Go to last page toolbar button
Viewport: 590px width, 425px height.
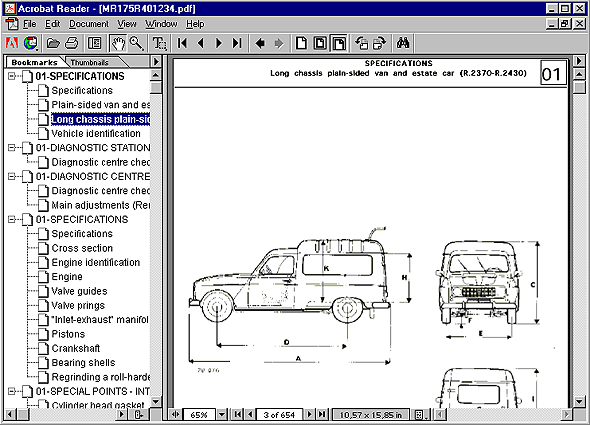[237, 43]
